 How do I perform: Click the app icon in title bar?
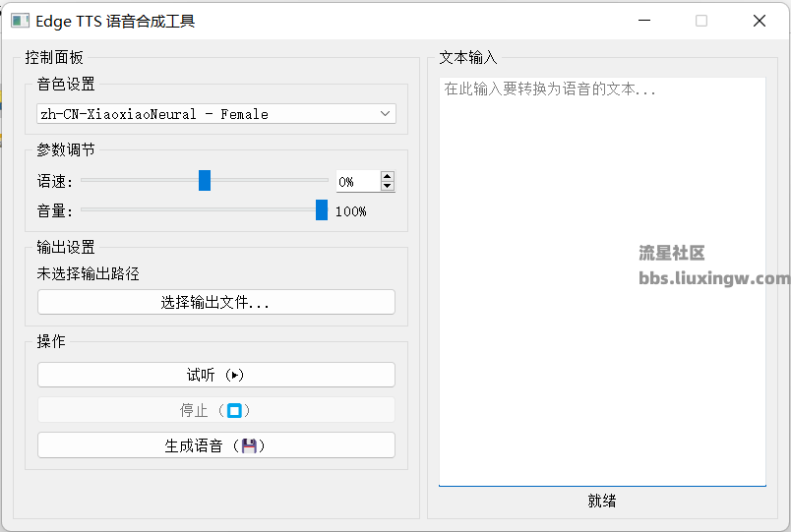point(21,21)
